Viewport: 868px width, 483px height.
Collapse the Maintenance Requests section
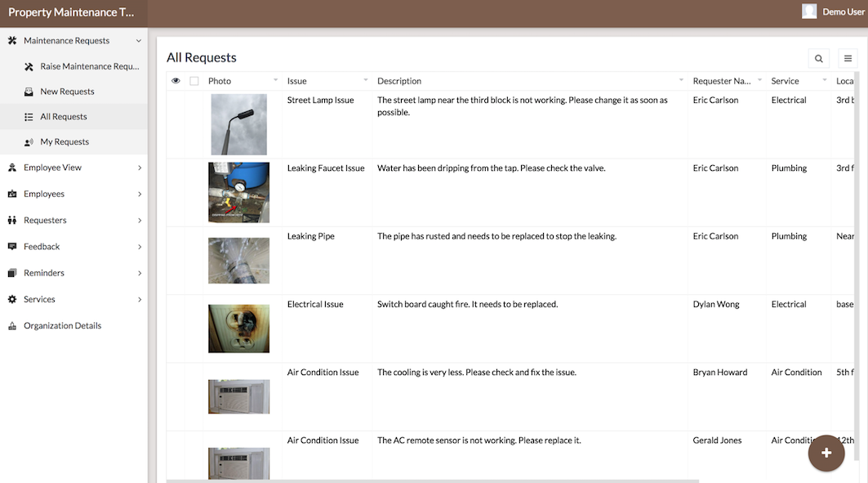pos(138,40)
